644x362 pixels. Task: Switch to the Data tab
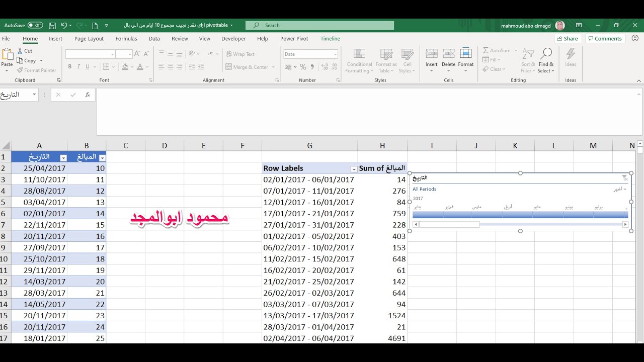154,39
